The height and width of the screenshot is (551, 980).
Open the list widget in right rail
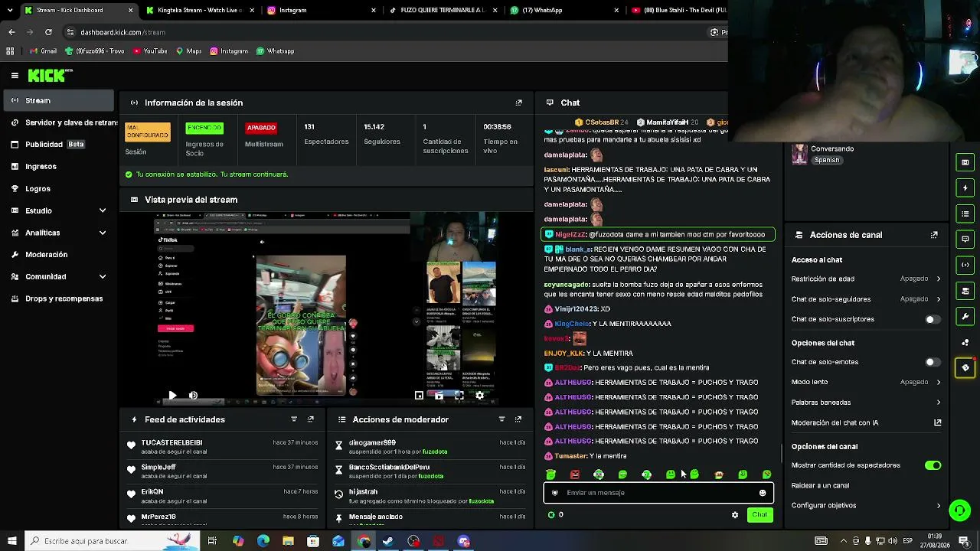click(x=965, y=214)
